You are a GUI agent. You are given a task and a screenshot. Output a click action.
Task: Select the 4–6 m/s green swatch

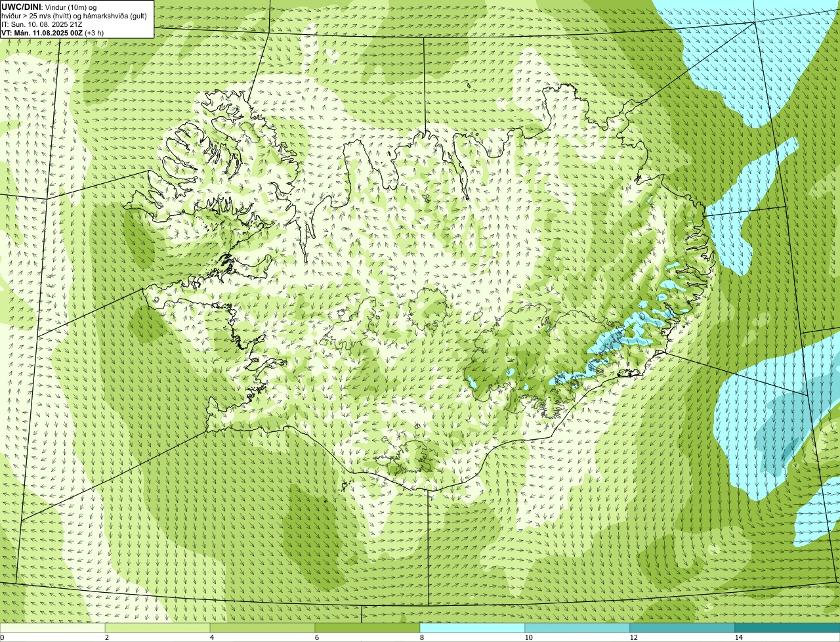(x=262, y=628)
